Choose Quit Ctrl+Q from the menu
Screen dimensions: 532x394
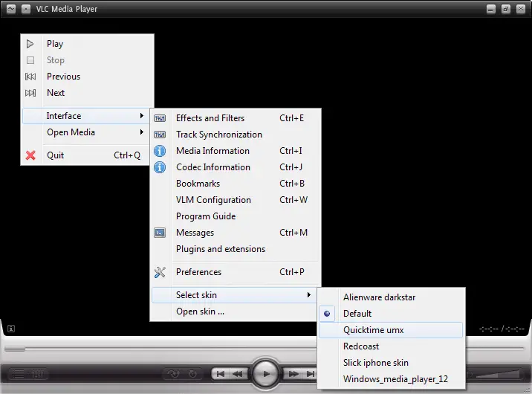pyautogui.click(x=86, y=155)
